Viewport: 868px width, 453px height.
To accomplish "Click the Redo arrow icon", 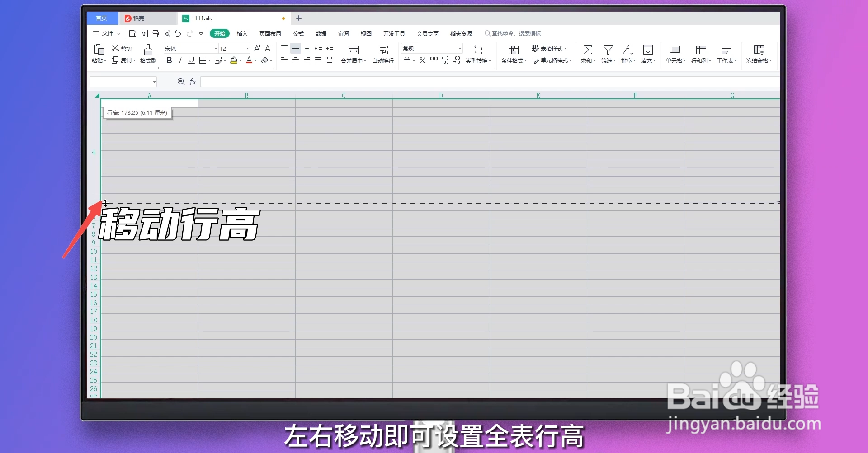I will (189, 33).
